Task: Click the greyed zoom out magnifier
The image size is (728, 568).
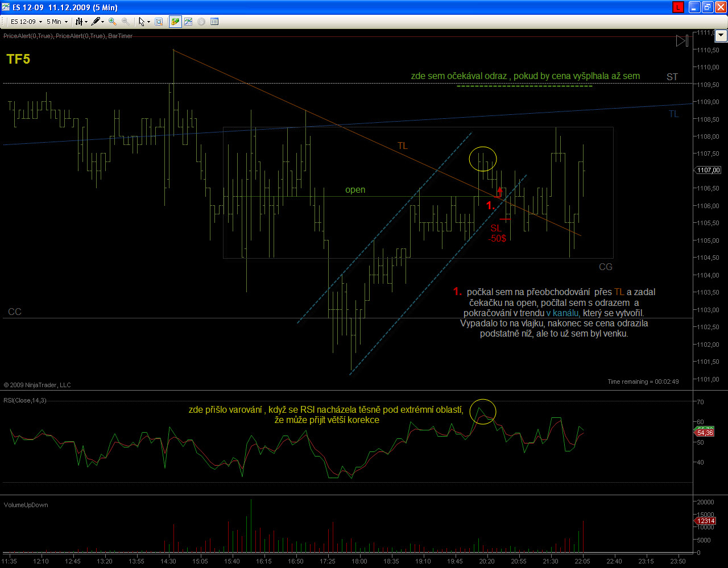Action: [x=125, y=22]
